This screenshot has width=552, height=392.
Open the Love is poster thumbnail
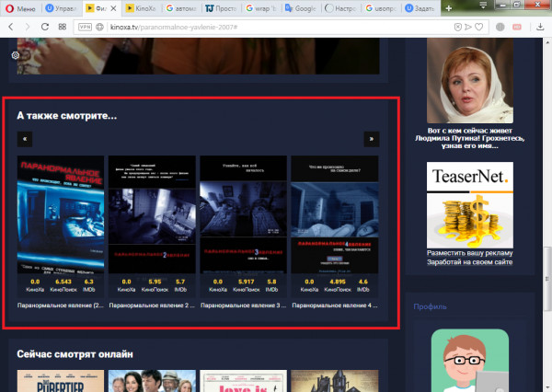[x=243, y=381]
